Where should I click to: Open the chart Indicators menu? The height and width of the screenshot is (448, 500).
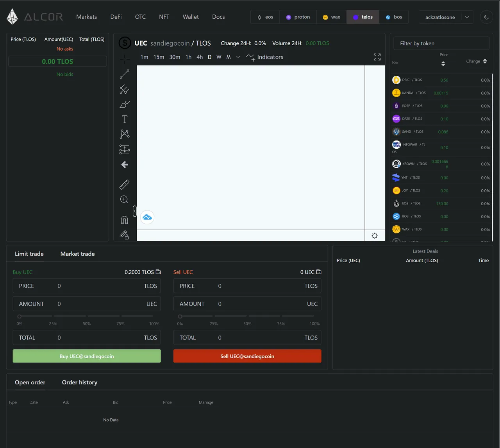click(264, 57)
